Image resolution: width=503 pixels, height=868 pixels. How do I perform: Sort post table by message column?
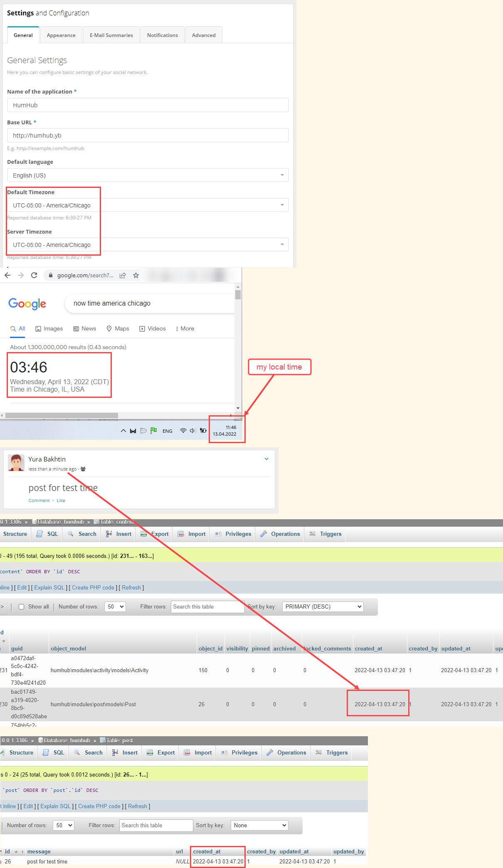39,852
